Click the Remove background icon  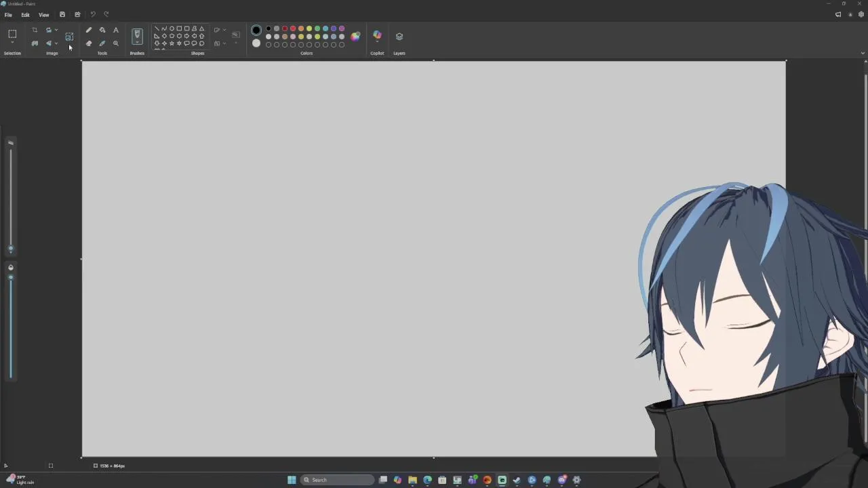(x=35, y=43)
